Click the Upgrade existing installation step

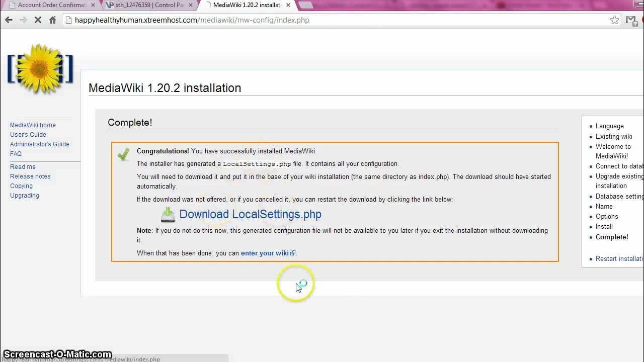[619, 181]
